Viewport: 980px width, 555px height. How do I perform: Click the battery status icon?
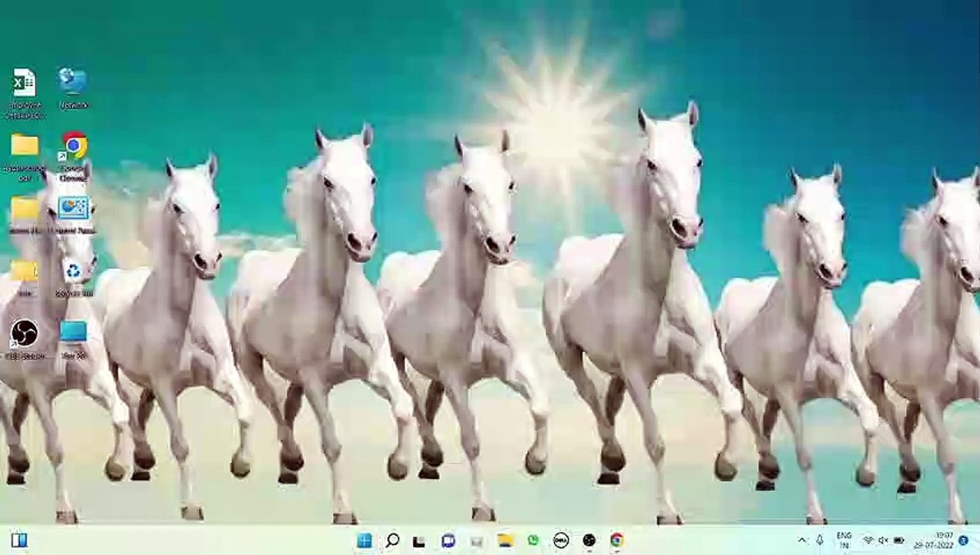(899, 540)
